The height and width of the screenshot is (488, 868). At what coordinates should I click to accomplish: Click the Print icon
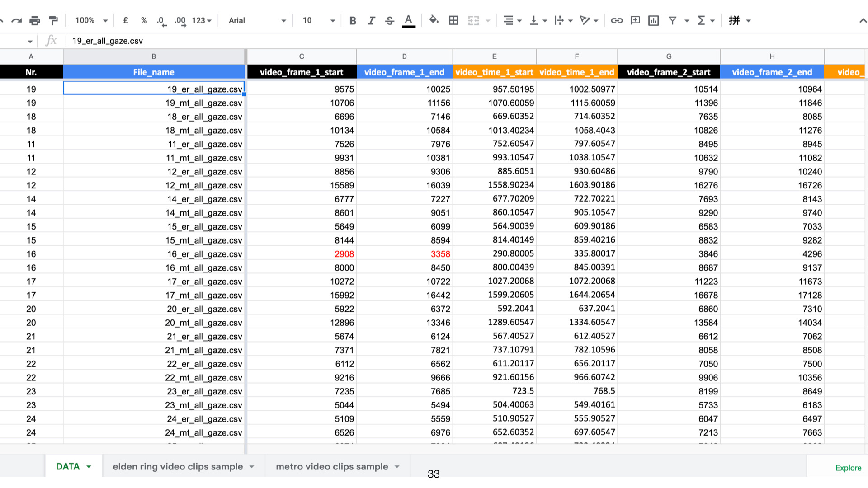point(34,20)
